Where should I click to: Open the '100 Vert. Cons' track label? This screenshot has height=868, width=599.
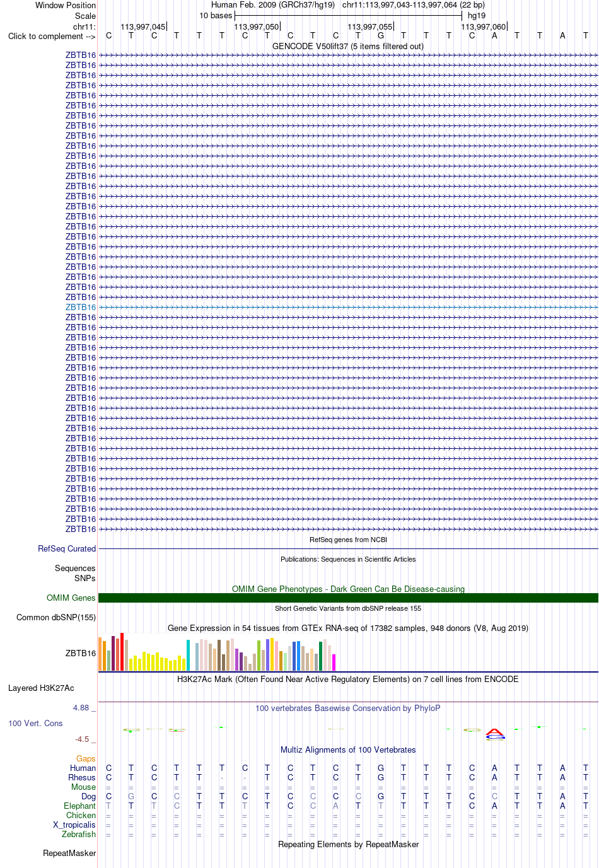click(35, 723)
